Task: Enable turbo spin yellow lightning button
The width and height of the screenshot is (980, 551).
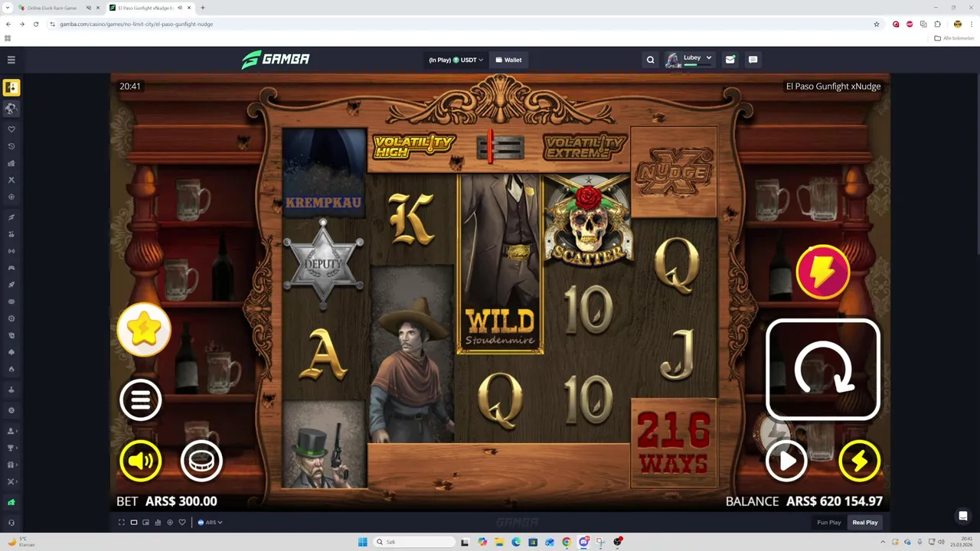Action: click(859, 461)
